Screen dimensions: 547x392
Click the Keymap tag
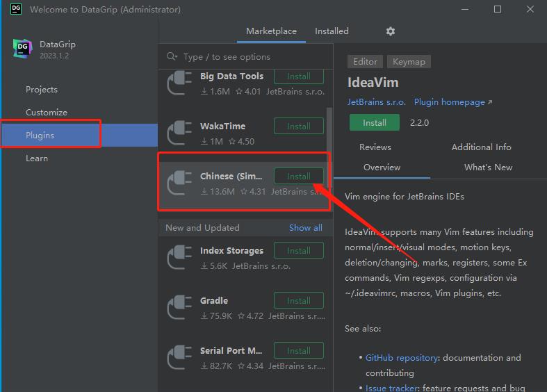click(409, 62)
